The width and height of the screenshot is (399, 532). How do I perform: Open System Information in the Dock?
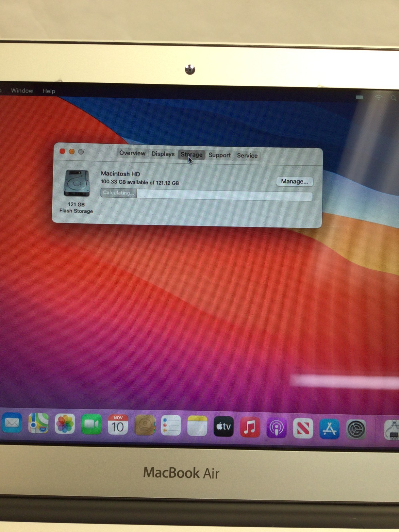392,430
